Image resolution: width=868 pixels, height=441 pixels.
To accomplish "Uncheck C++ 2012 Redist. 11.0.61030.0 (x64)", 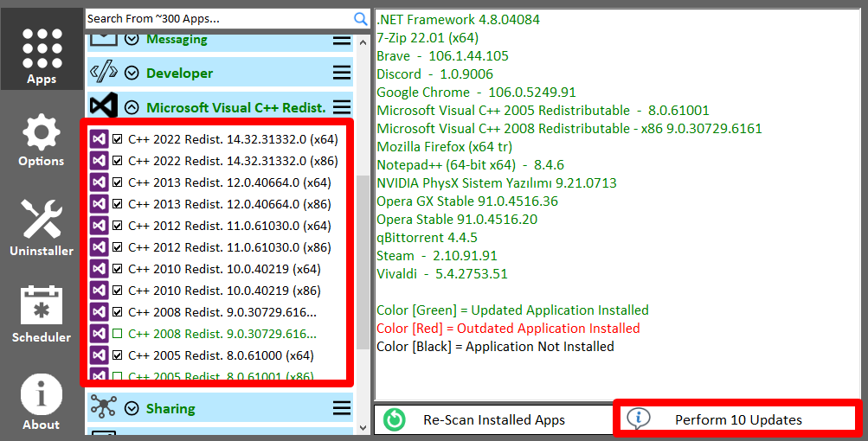I will click(x=118, y=225).
